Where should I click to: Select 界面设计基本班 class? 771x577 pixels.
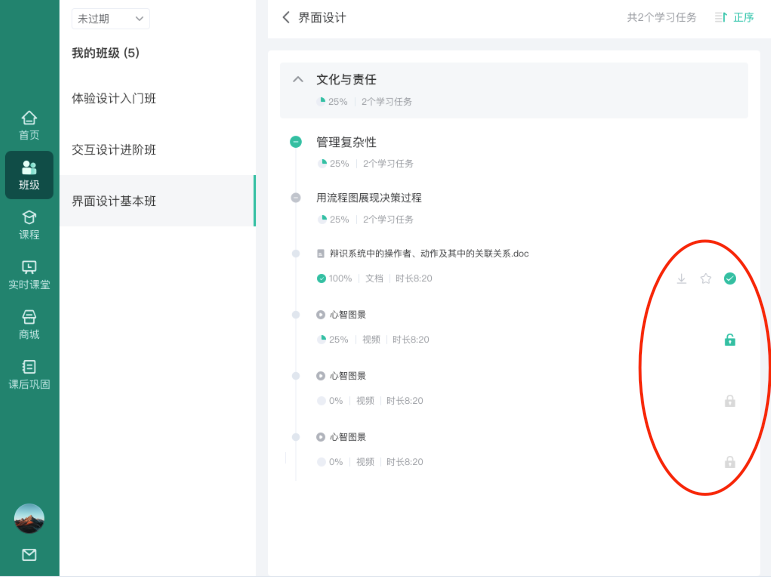pos(157,201)
